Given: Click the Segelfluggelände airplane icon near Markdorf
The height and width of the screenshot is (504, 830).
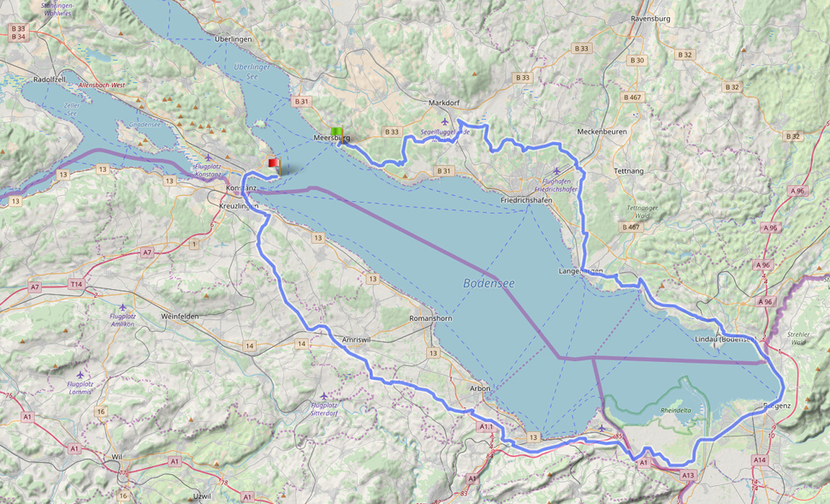Looking at the screenshot, I should pyautogui.click(x=444, y=122).
